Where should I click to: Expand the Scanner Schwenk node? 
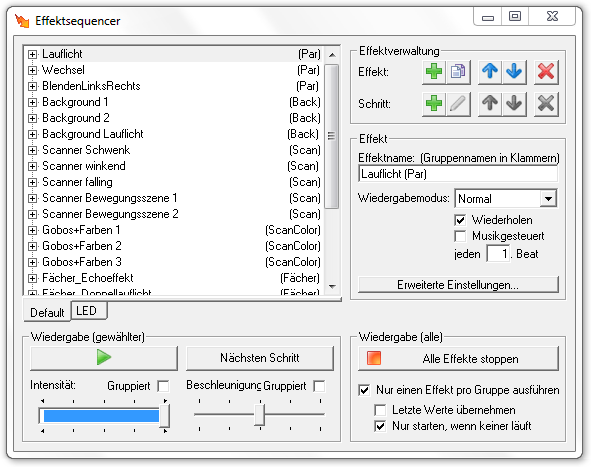[x=33, y=150]
